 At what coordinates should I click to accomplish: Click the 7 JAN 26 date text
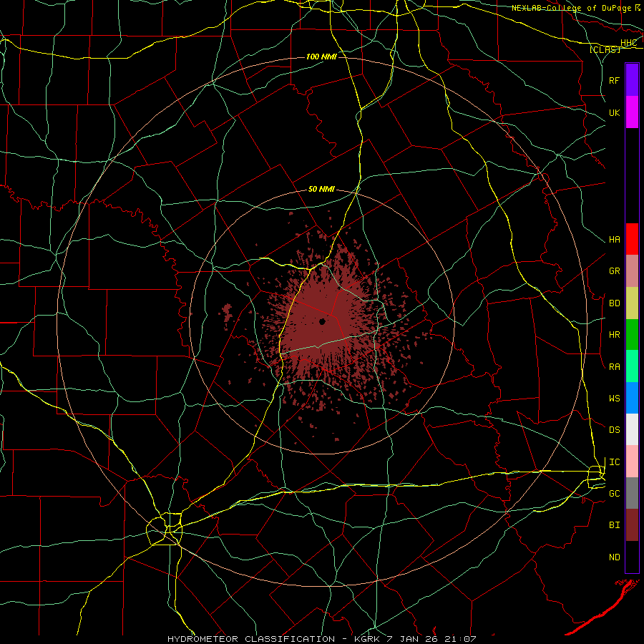[x=411, y=639]
